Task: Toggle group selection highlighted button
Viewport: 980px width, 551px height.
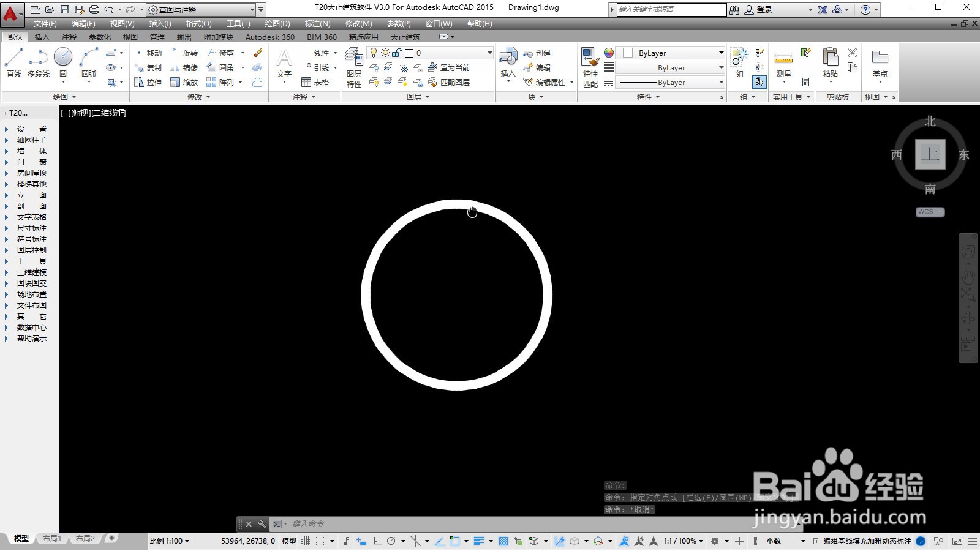Action: tap(759, 82)
